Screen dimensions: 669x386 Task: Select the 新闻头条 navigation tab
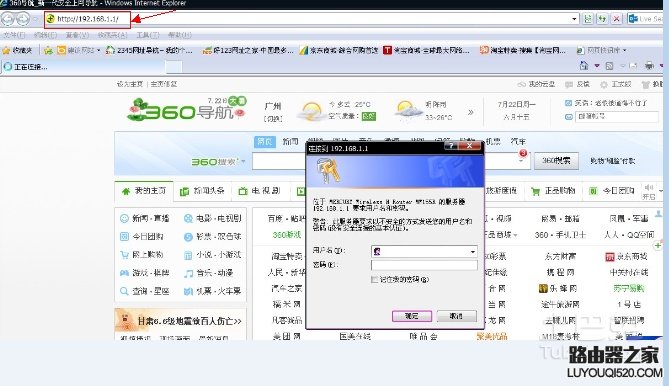pyautogui.click(x=202, y=191)
